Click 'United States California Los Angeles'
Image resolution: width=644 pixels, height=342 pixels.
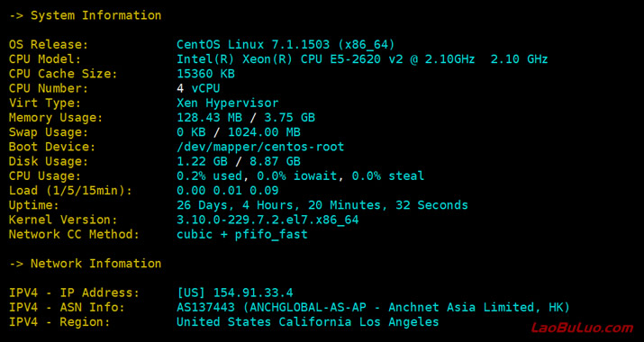tap(308, 322)
